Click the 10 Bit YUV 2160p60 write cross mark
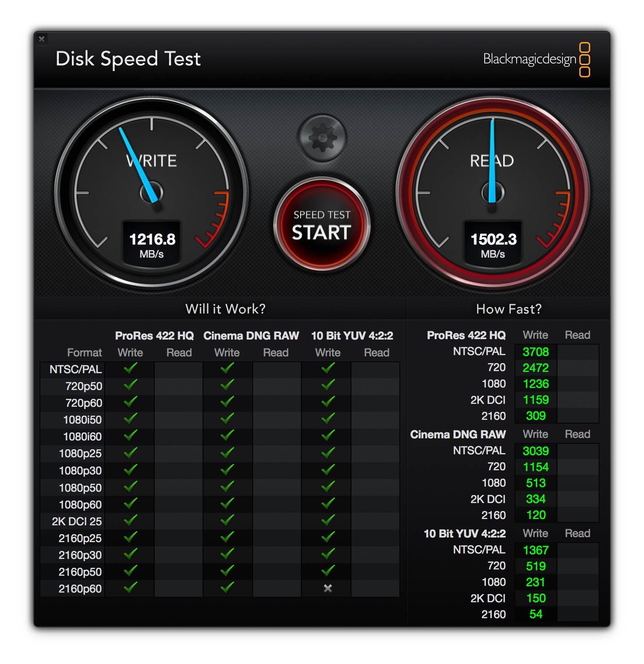Viewport: 644px width, 664px height. (x=328, y=588)
